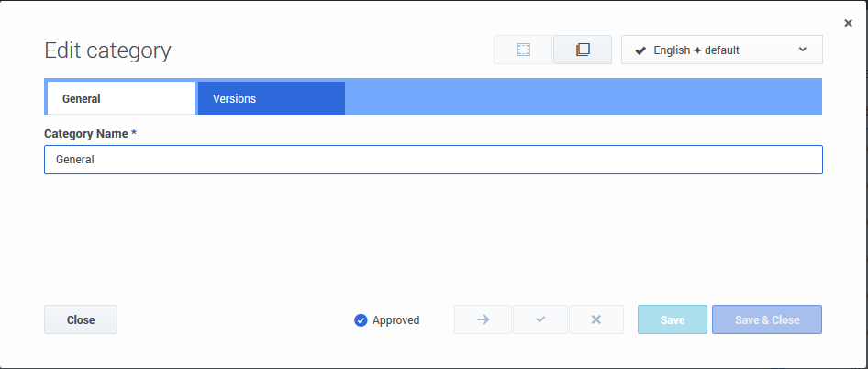Click the Approved status label
This screenshot has height=369, width=868.
[x=395, y=320]
